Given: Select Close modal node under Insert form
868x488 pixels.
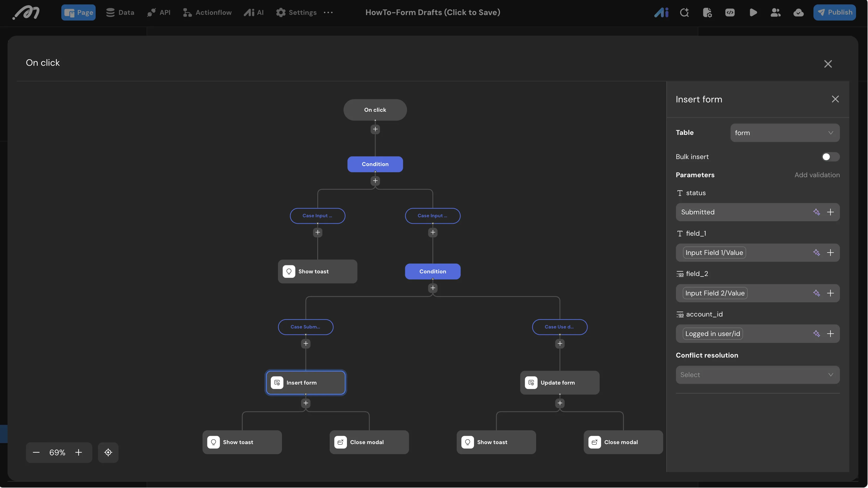Looking at the screenshot, I should click(x=369, y=442).
